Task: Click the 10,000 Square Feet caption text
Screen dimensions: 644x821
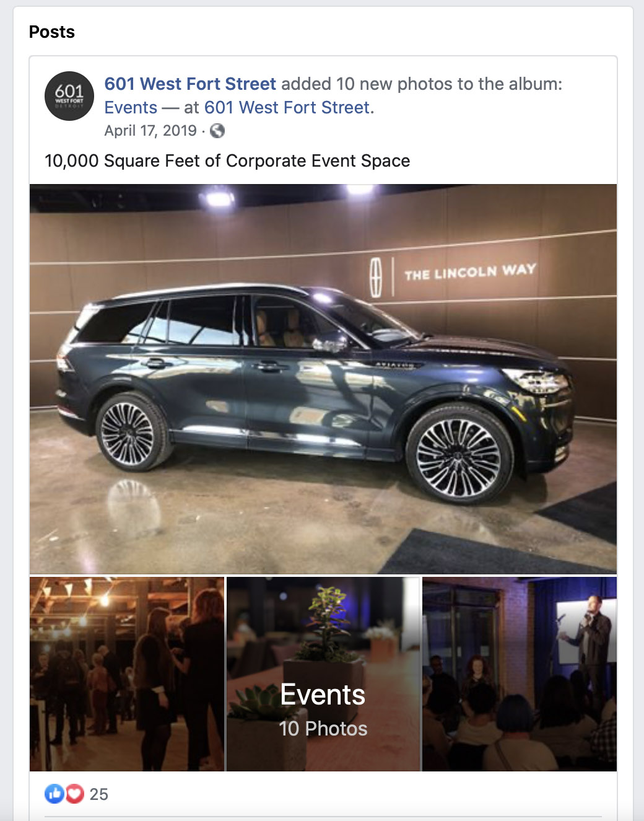Action: pyautogui.click(x=227, y=161)
